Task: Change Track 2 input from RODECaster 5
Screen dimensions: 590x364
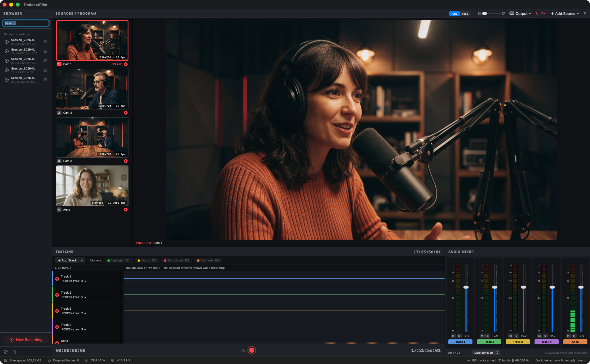Action: point(74,297)
